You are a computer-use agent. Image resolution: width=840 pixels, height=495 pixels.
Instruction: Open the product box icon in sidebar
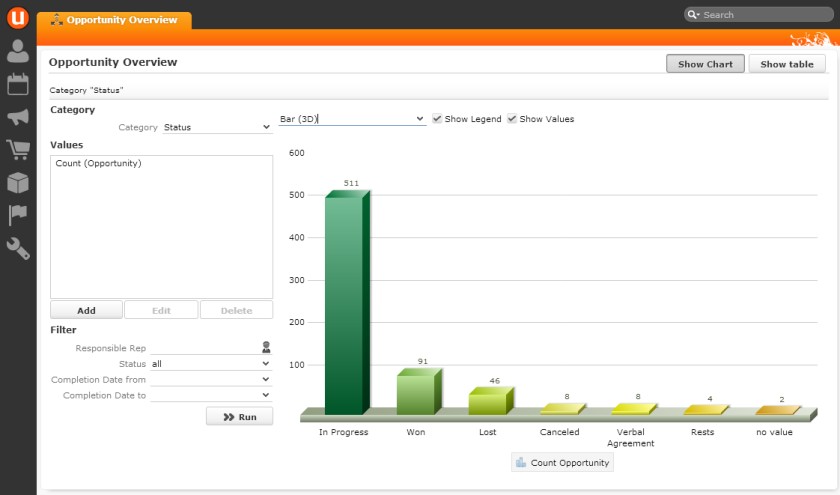point(18,183)
